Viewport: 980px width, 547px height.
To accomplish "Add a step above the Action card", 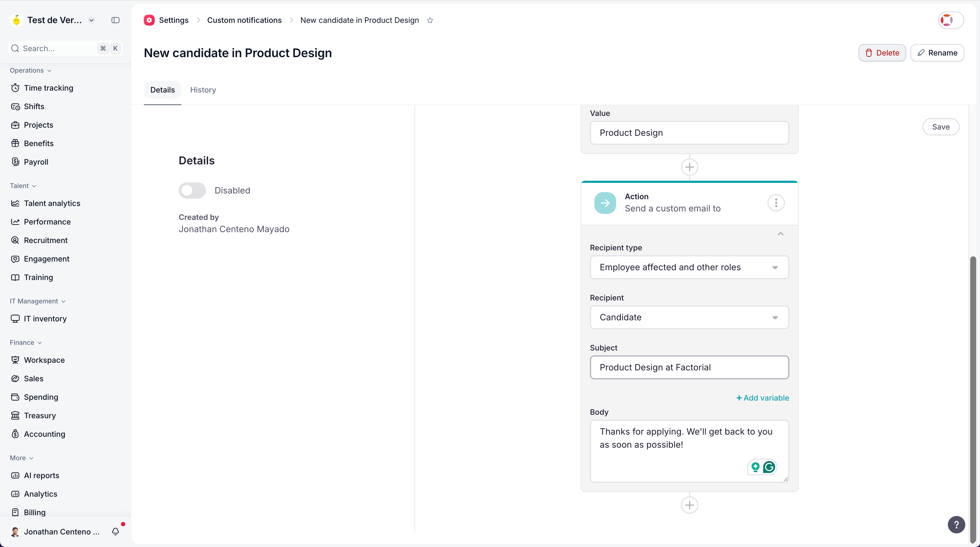I will click(x=689, y=167).
